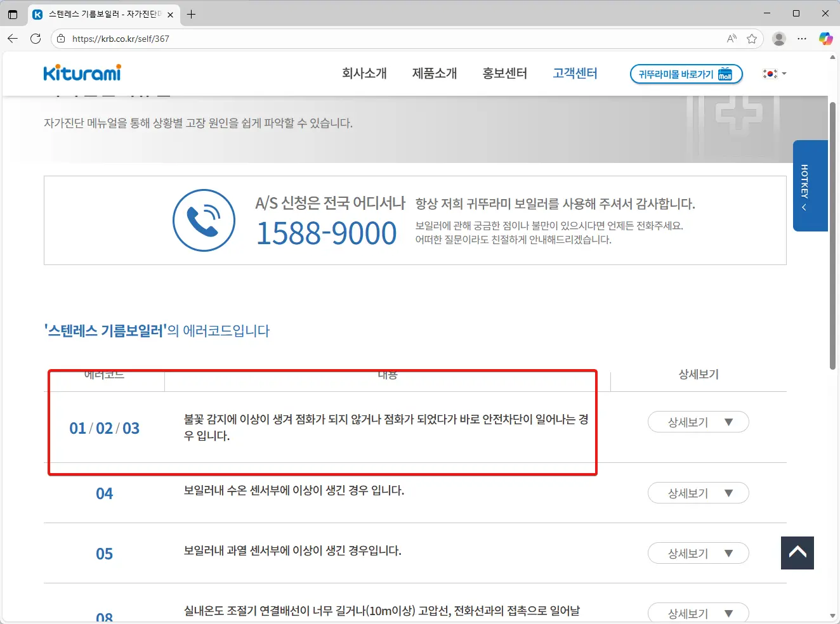Screen dimensions: 840x624
Task: Expand 상세보기 for error code 01/02/03
Action: (x=698, y=421)
